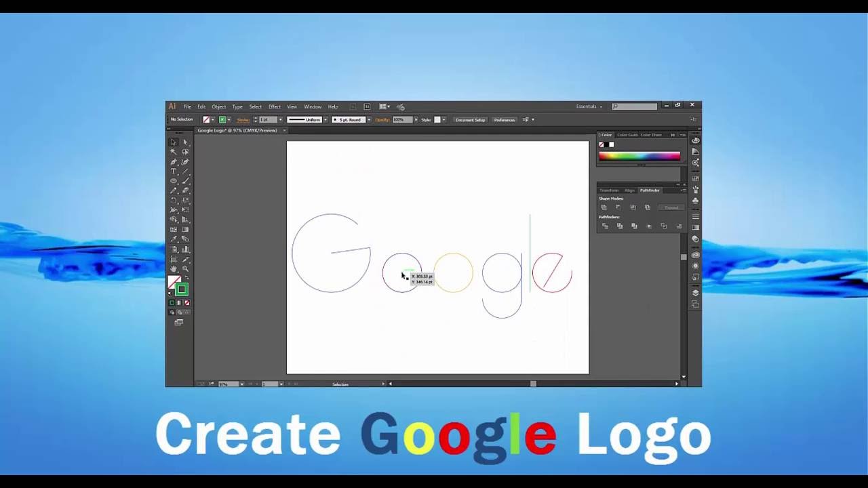Open the arrange documents icon in menu bar
Viewport: 868px width, 488px height.
pos(384,106)
